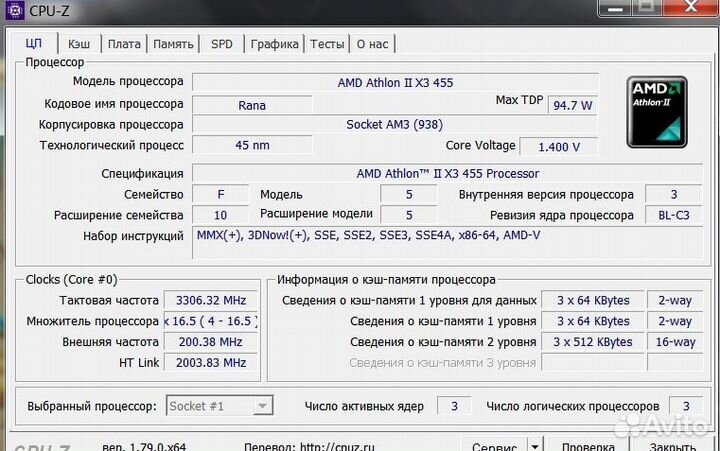Click the version text 'вер. 1.79.0.x64'
The width and height of the screenshot is (720, 451).
click(144, 446)
